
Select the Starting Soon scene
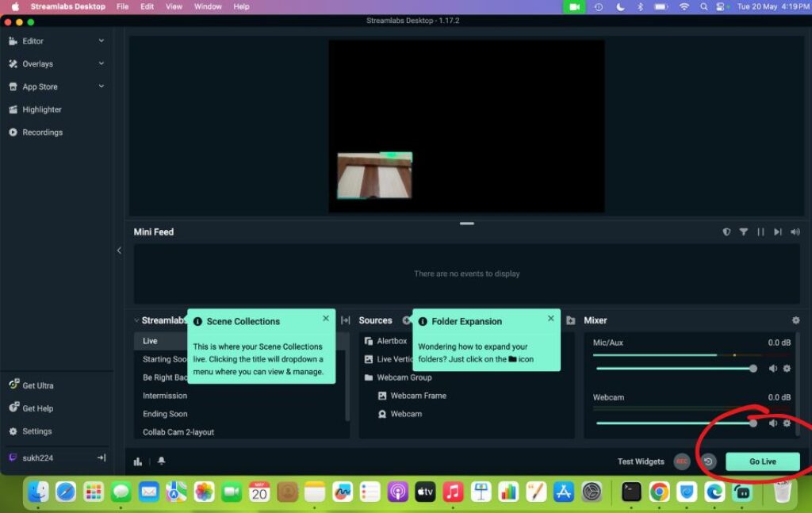[x=164, y=358]
